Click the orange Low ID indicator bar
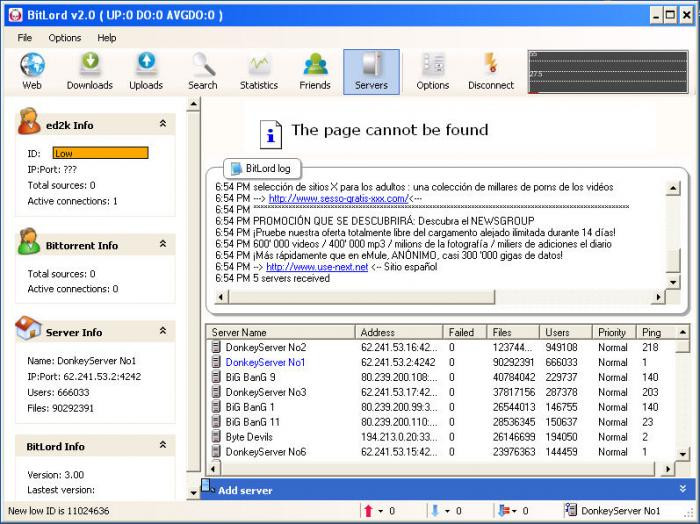This screenshot has height=524, width=700. point(100,153)
